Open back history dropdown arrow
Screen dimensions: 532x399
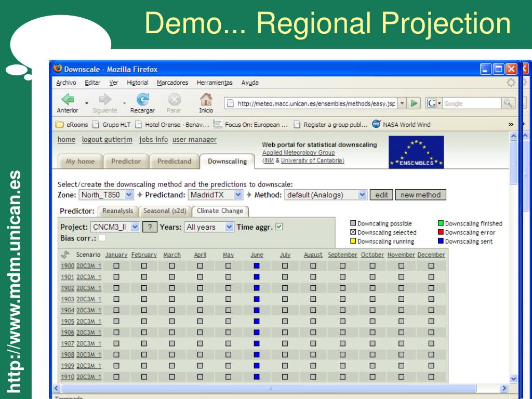[87, 103]
